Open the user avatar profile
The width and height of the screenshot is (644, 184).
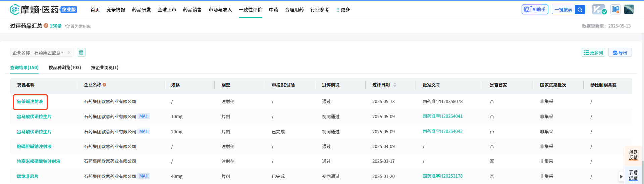click(x=629, y=9)
